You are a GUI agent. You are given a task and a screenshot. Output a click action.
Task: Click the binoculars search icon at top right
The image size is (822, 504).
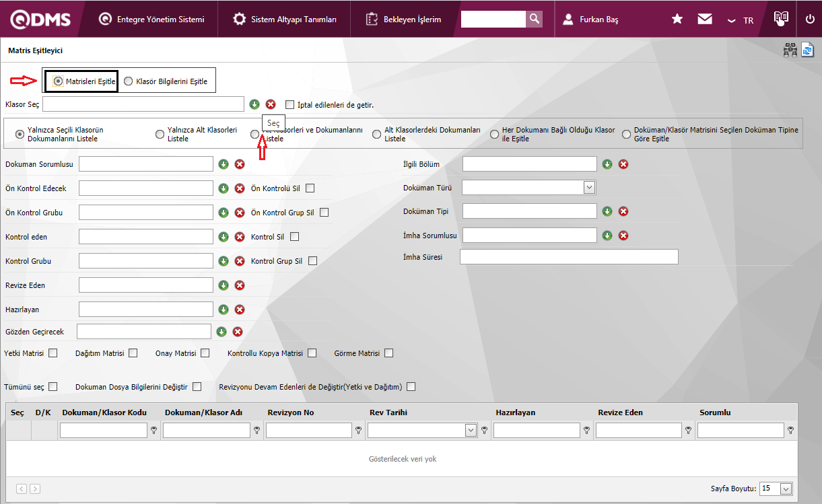pyautogui.click(x=790, y=50)
